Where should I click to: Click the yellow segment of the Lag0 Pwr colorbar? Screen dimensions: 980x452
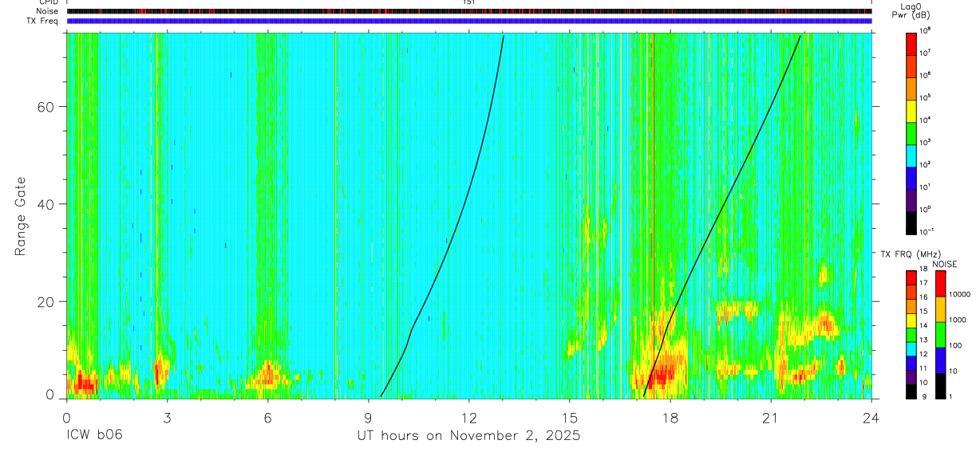click(x=911, y=111)
